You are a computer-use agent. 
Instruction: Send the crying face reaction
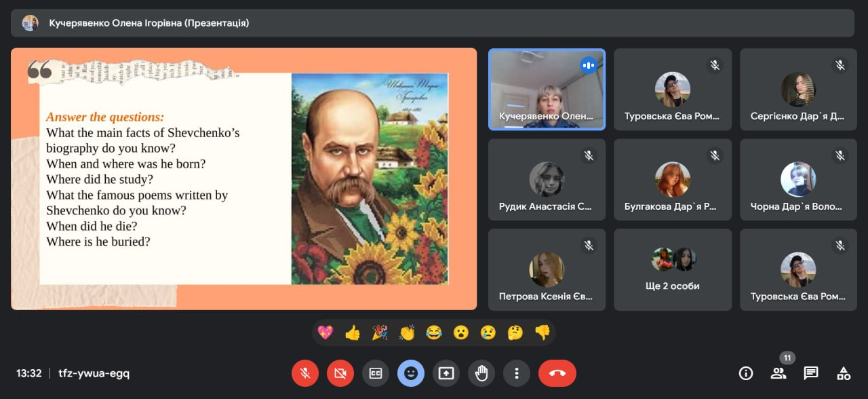click(488, 332)
